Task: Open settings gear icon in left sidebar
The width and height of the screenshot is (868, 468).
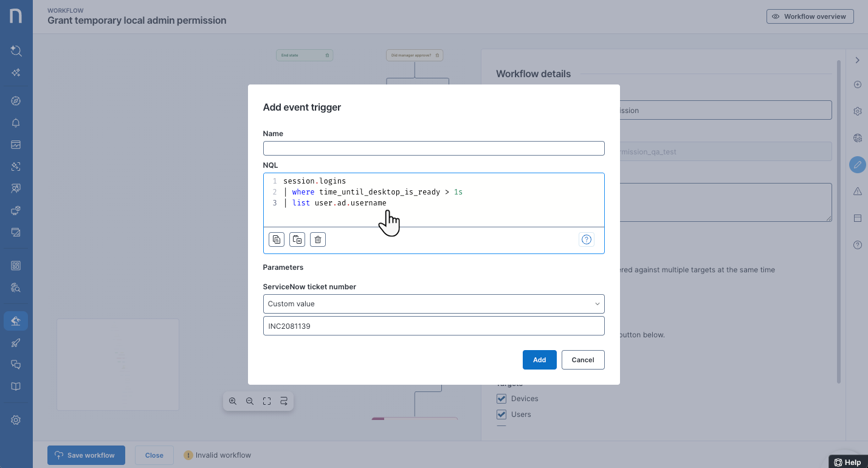Action: tap(16, 420)
